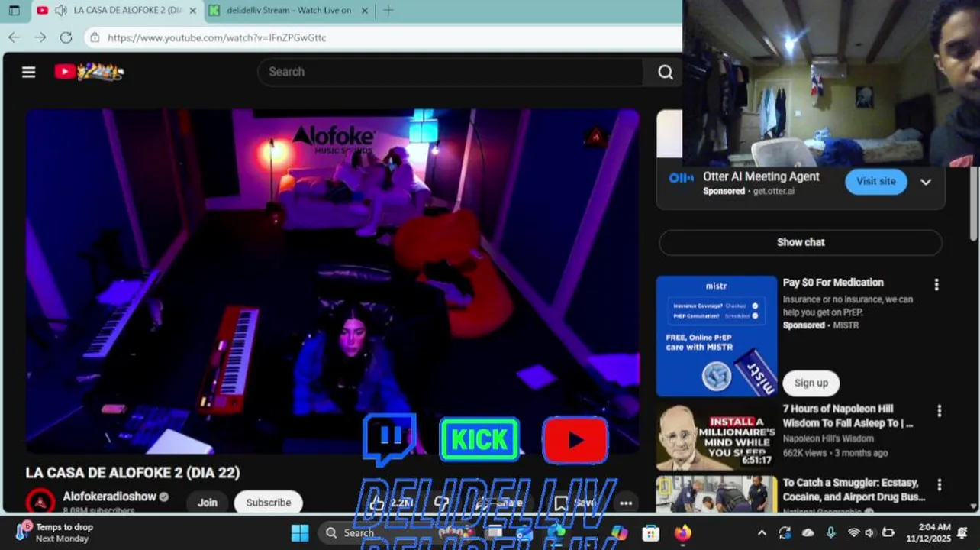
Task: Focus the YouTube search box
Action: point(450,72)
